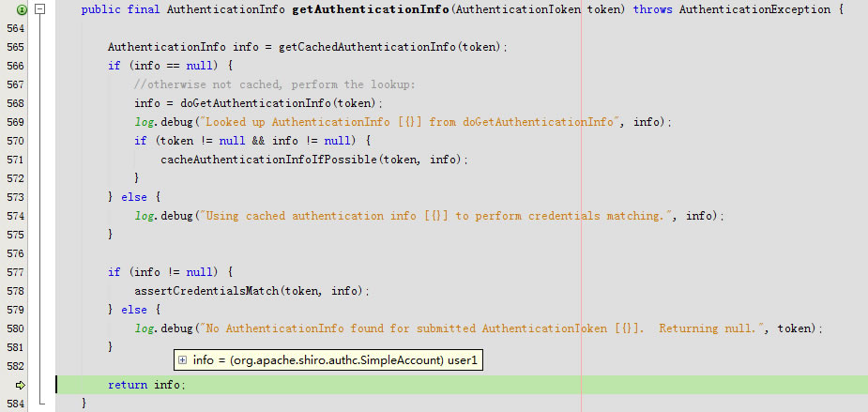Click 'if (info == null)' on line 566
Viewport: 868px width, 412px height.
(170, 66)
